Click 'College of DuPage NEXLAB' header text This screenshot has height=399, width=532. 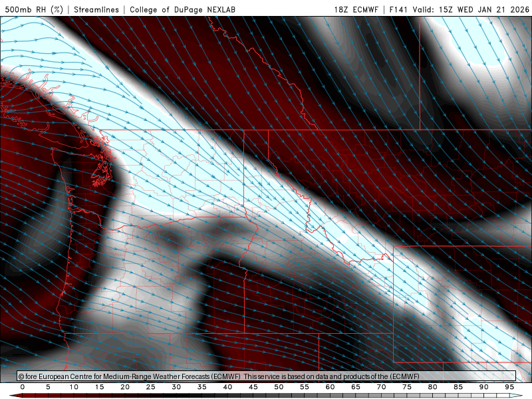182,9
